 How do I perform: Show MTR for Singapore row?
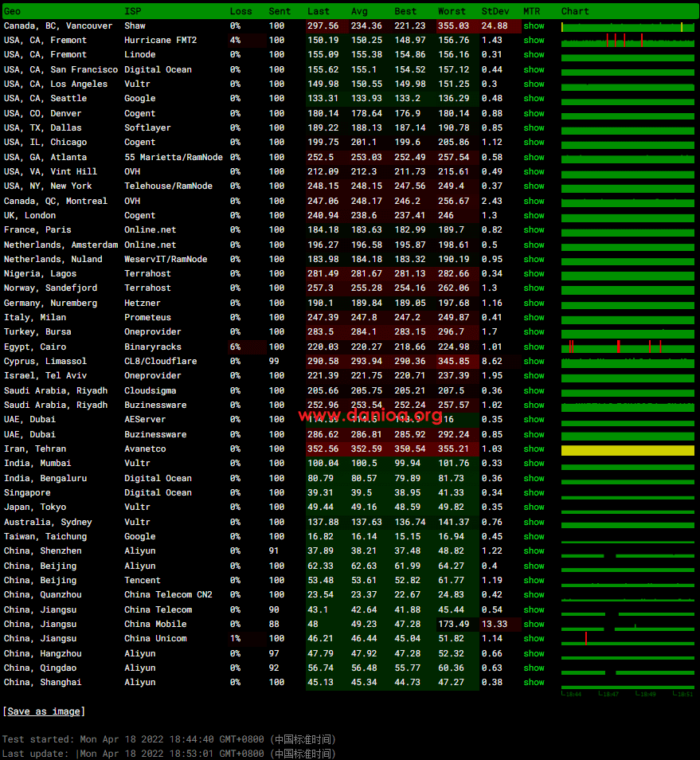point(534,492)
